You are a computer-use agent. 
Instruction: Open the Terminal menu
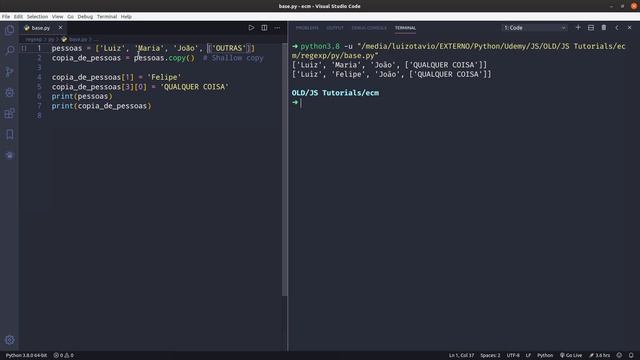pyautogui.click(x=107, y=17)
